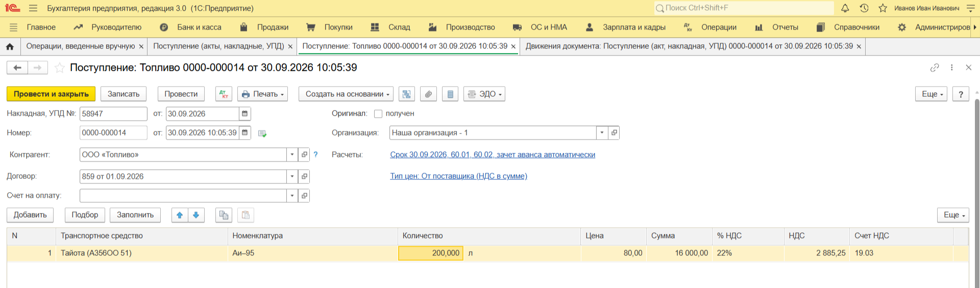Viewport: 980px width, 288px height.
Task: Open Контрагент ООО «Топливо» card icon
Action: (304, 154)
